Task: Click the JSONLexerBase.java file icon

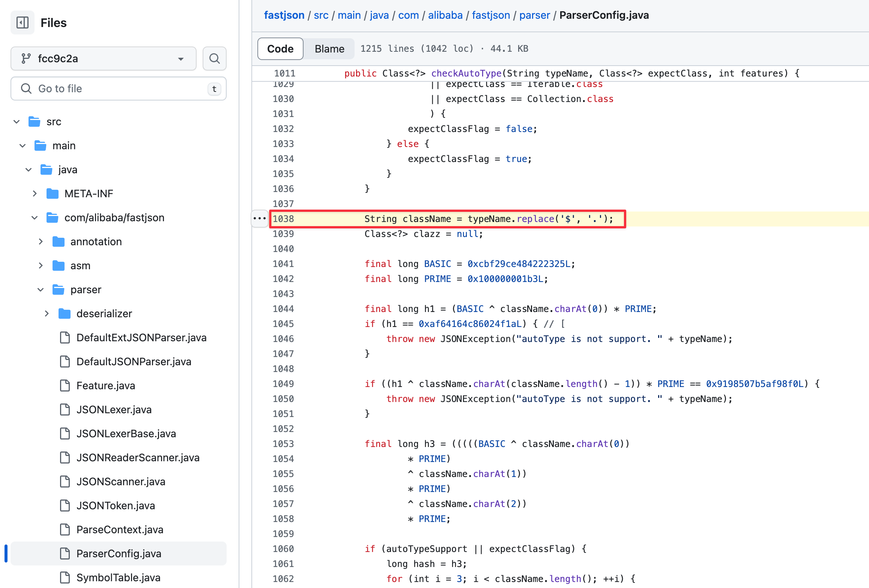Action: (x=65, y=433)
